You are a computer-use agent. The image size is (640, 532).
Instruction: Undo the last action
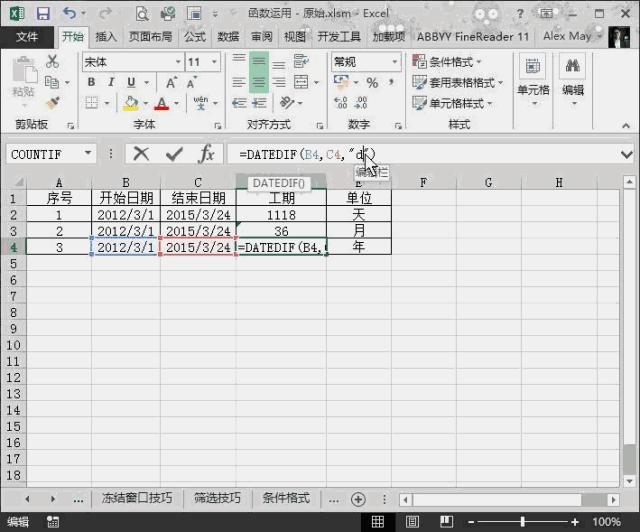(x=70, y=13)
